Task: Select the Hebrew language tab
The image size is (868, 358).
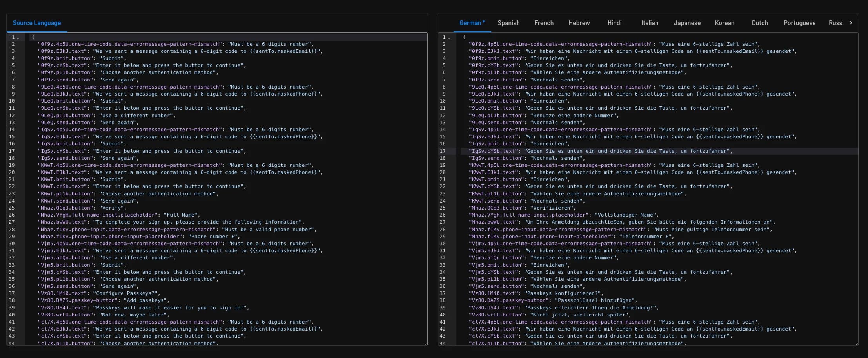Action: (x=579, y=23)
